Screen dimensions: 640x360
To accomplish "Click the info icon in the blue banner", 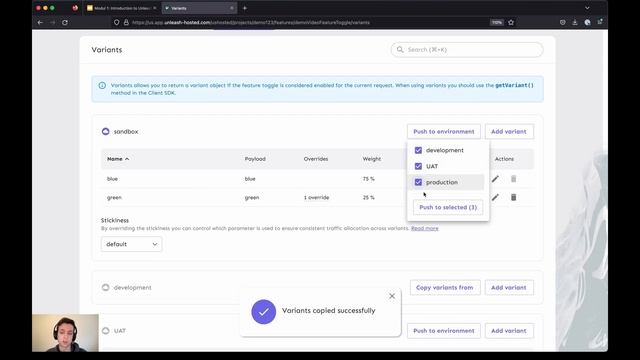I will point(102,85).
